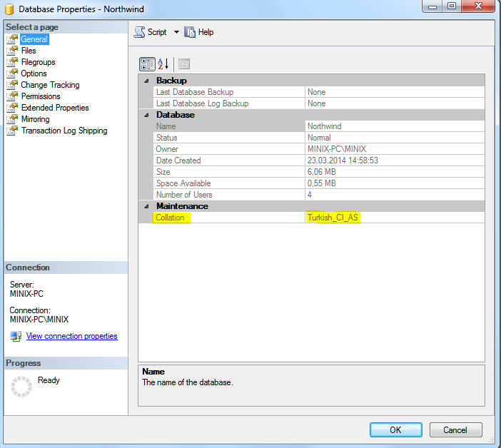Collapse the Maintenance category
Screen dimensions: 501x448
[146, 206]
